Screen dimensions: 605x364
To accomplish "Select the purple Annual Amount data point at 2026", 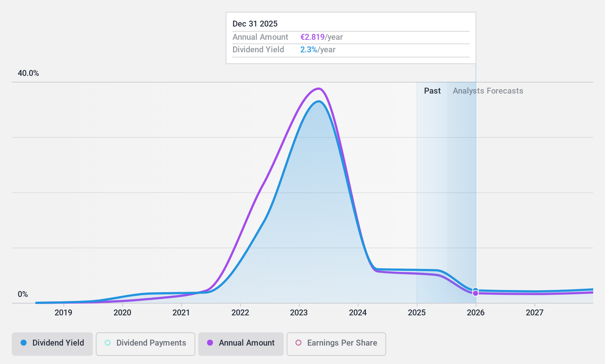I will [475, 293].
